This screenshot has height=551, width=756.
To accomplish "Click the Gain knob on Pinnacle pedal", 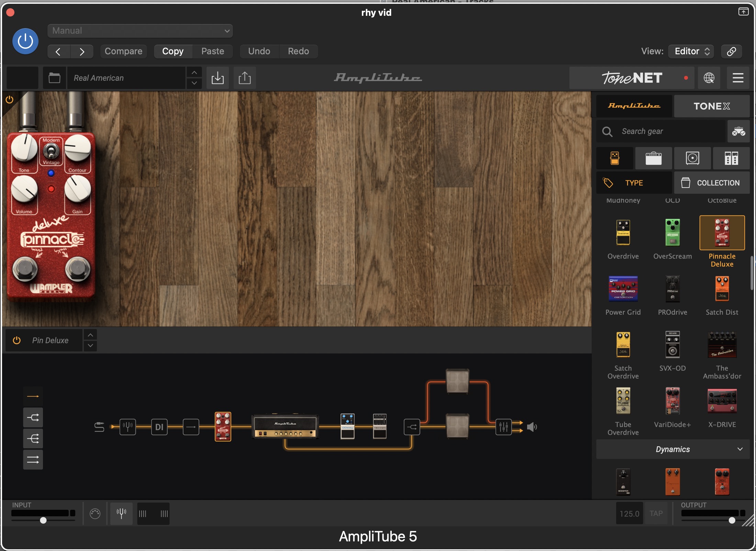I will [x=78, y=189].
